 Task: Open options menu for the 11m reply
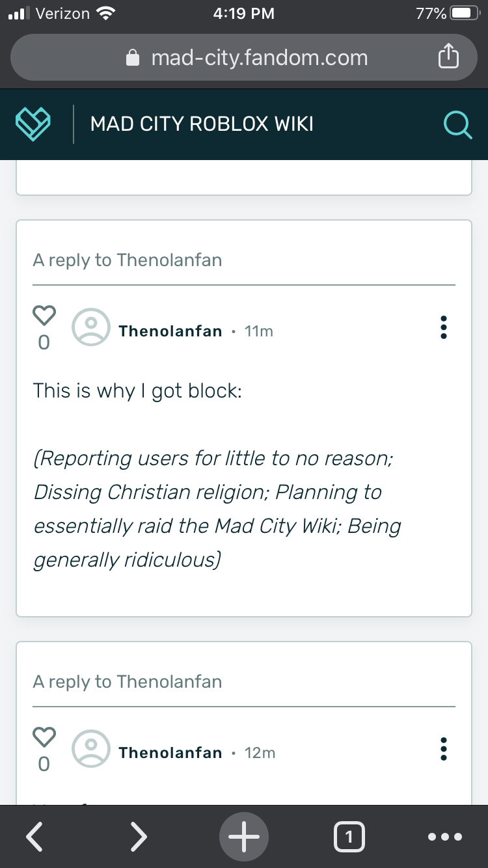click(444, 327)
